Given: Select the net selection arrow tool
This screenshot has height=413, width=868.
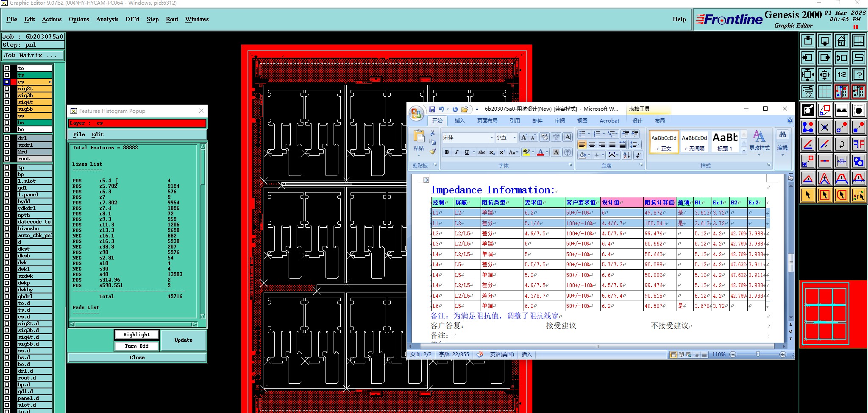Looking at the screenshot, I should [x=858, y=195].
